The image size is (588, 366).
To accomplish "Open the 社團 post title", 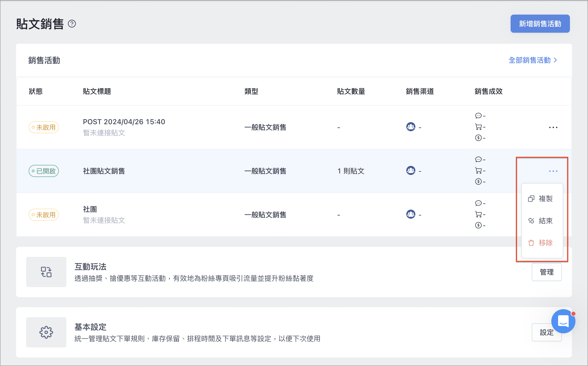I will tap(90, 209).
